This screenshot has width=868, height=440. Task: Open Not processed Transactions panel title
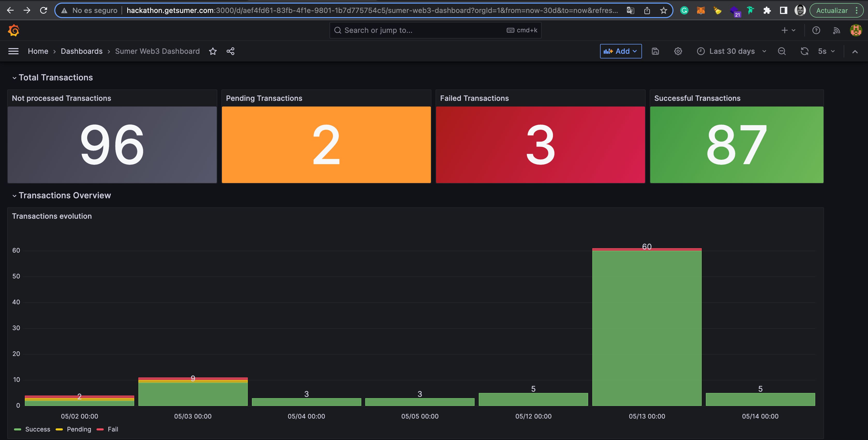[61, 98]
